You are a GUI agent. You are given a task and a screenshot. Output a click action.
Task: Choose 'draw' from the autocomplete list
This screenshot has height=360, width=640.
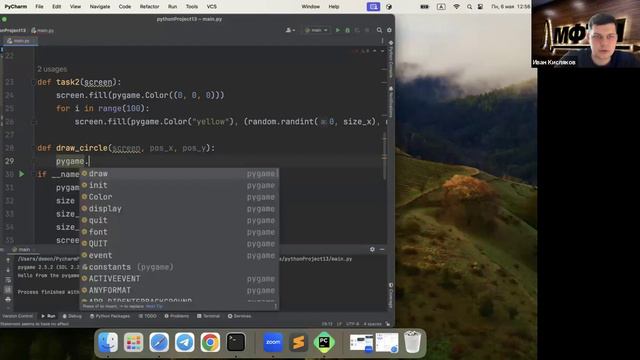click(179, 174)
